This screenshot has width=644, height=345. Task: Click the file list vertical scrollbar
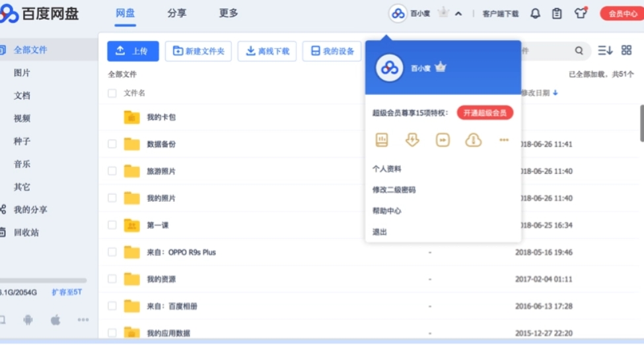[642, 123]
